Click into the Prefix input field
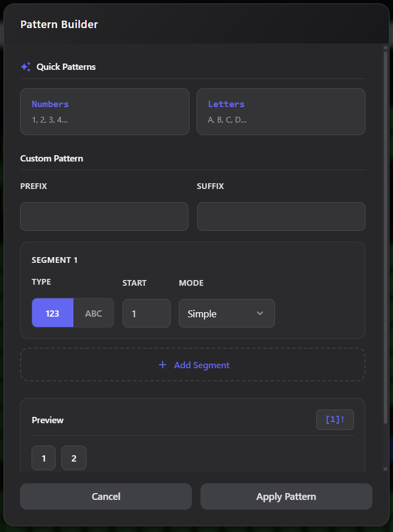The width and height of the screenshot is (393, 532). [104, 216]
